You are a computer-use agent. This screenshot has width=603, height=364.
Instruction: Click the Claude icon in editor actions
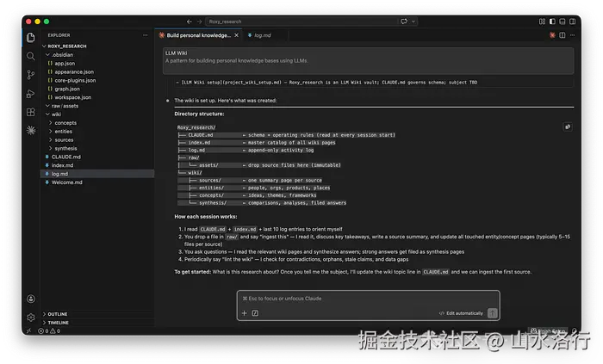coord(552,35)
